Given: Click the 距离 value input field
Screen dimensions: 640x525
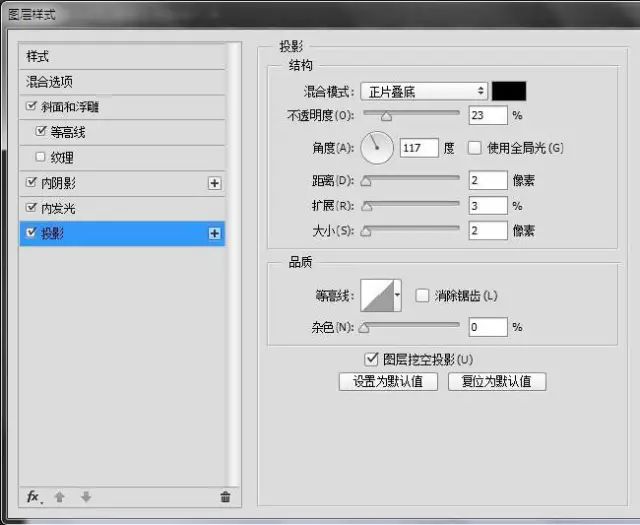Looking at the screenshot, I should click(x=488, y=180).
